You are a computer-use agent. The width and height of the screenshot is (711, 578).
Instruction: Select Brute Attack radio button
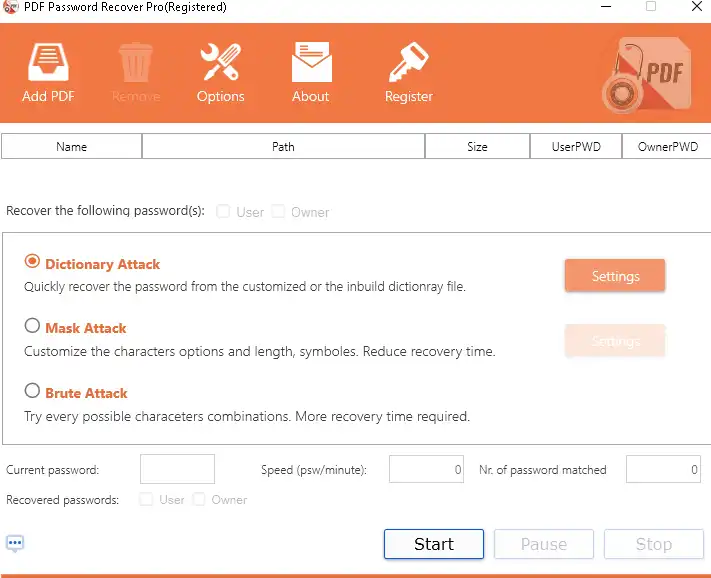click(33, 391)
